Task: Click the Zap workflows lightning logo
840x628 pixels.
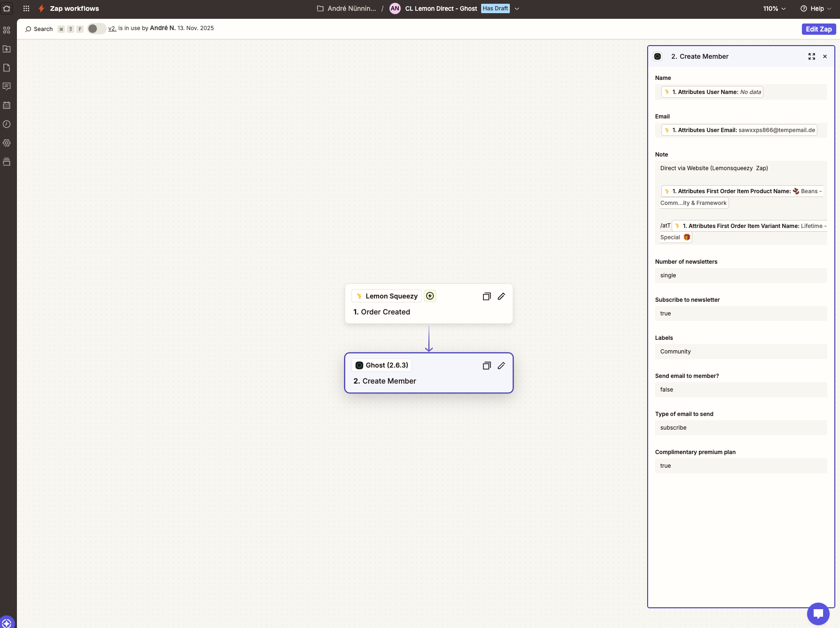Action: tap(41, 8)
